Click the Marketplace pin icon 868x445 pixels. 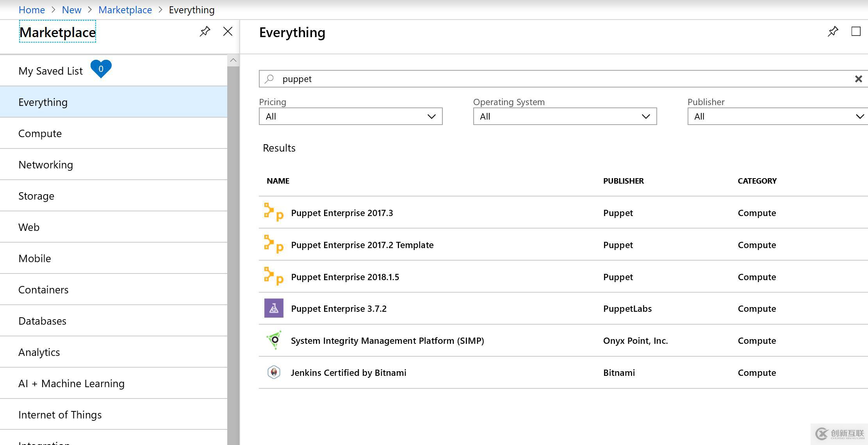205,31
